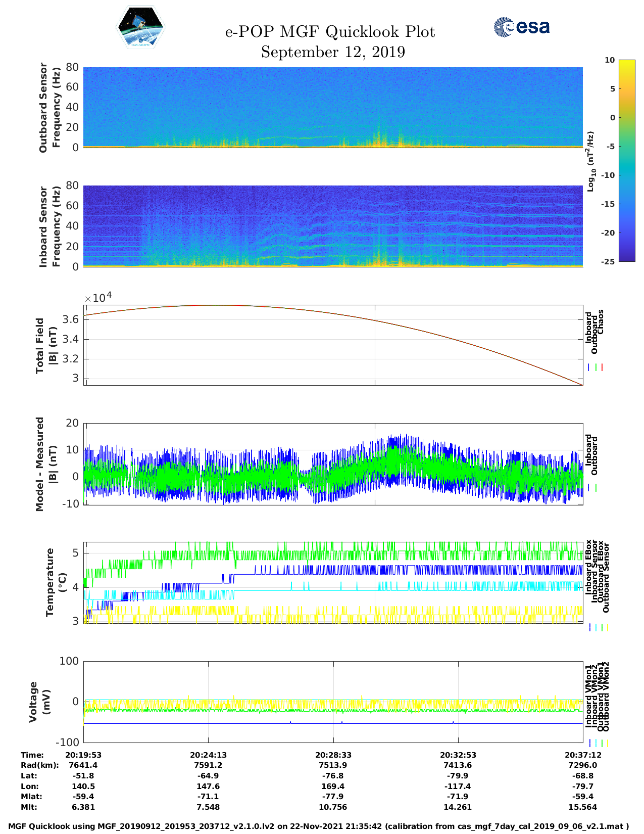Click the ESA logo

pos(521,27)
